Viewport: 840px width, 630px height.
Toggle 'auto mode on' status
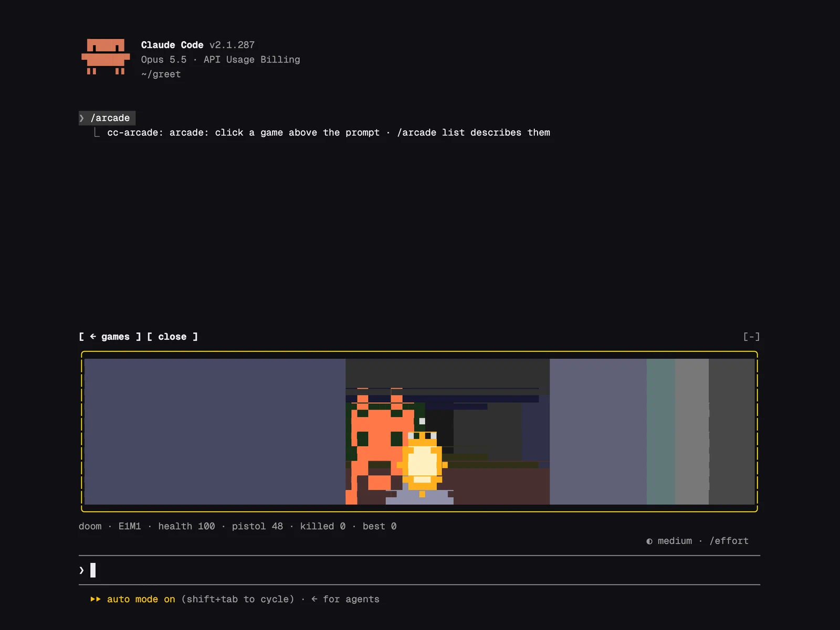[x=141, y=599]
